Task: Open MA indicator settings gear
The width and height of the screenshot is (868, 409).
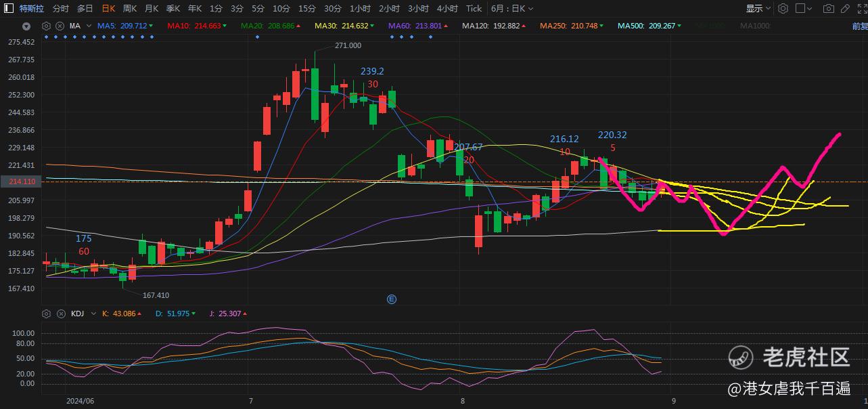Action: 47,26
